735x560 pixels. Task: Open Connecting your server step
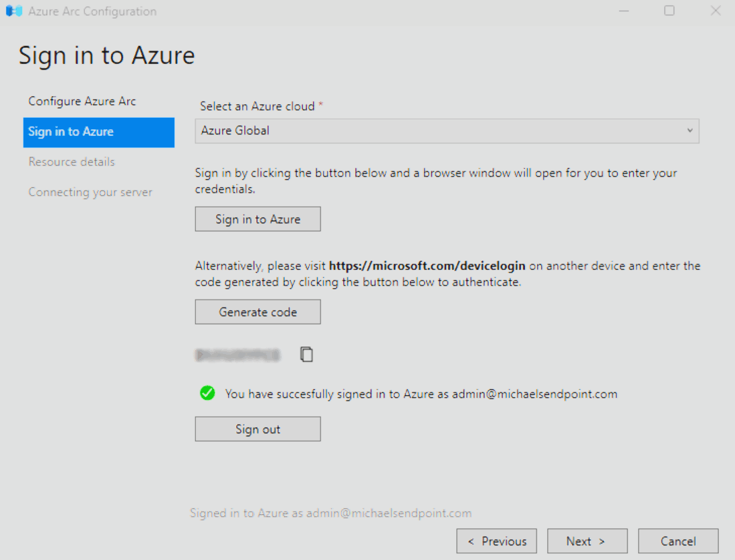tap(90, 192)
